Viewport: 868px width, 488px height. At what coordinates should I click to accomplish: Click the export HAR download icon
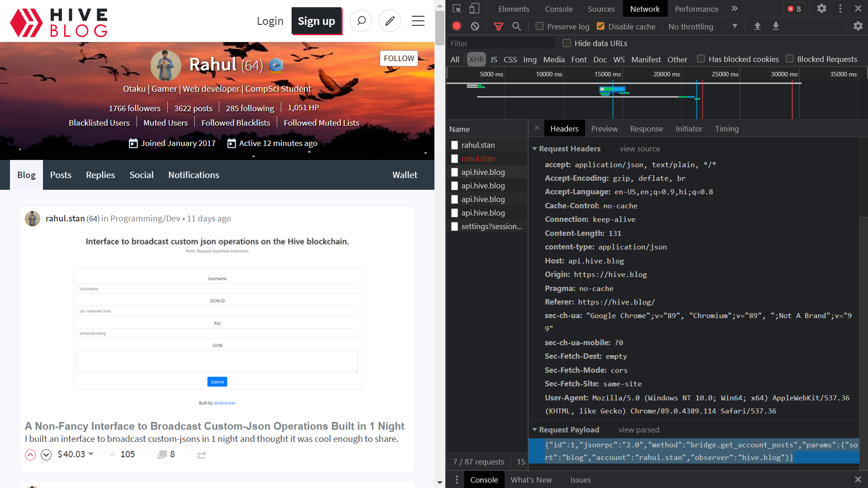(x=776, y=26)
